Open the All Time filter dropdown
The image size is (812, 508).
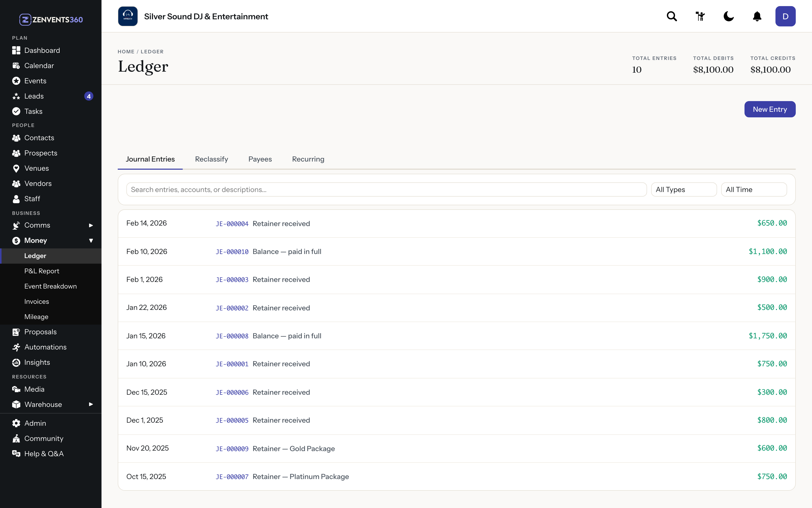754,189
